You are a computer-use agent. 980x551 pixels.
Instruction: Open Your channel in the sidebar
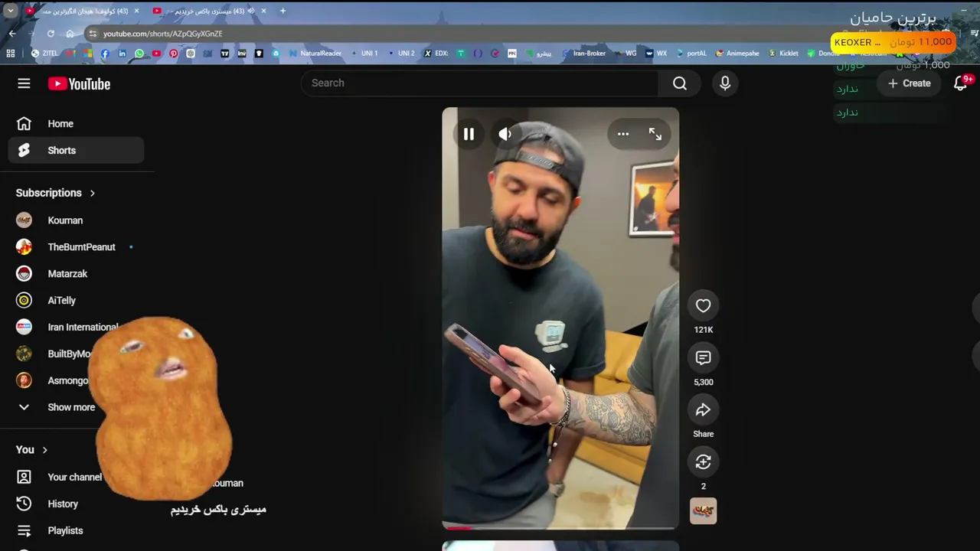tap(76, 478)
